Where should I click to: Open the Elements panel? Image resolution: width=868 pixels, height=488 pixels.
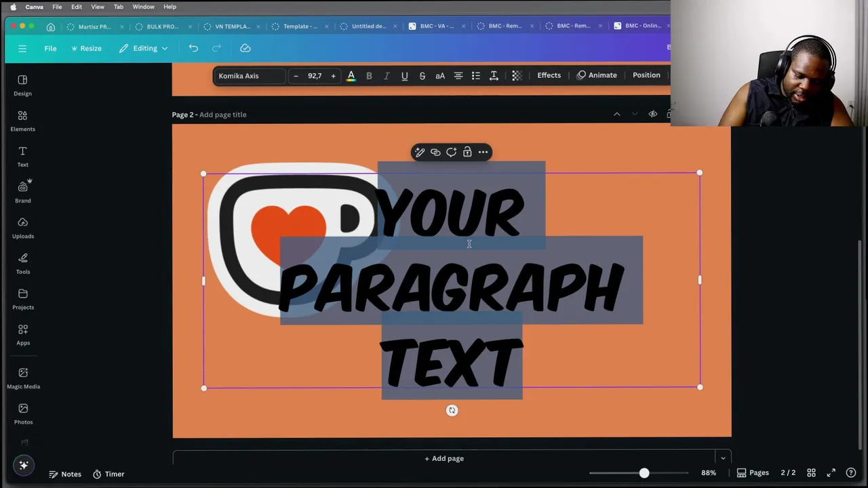[x=22, y=121]
